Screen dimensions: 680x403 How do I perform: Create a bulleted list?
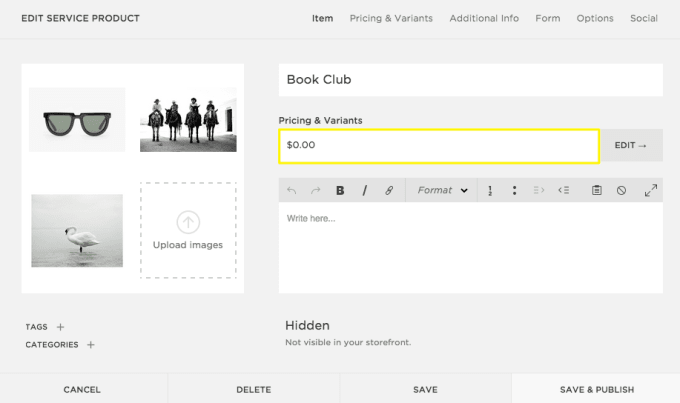(514, 190)
